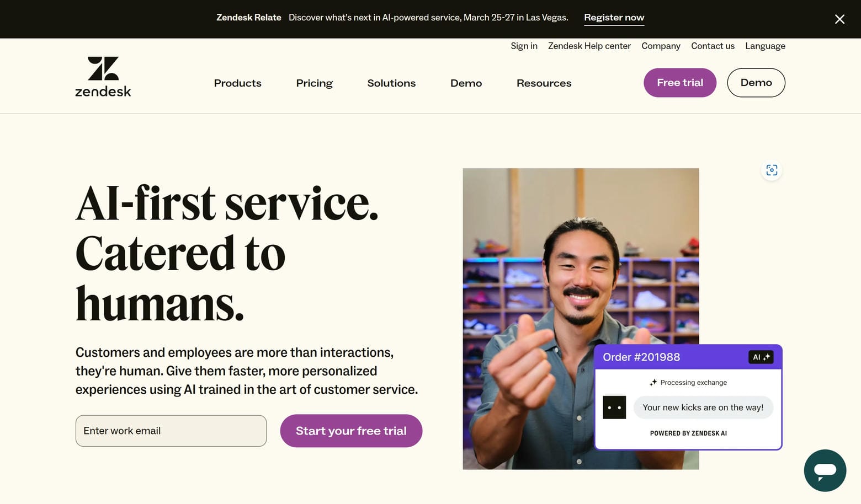Click the 'POWERED BY ZENDESK AI' label
The image size is (861, 504).
pos(688,433)
